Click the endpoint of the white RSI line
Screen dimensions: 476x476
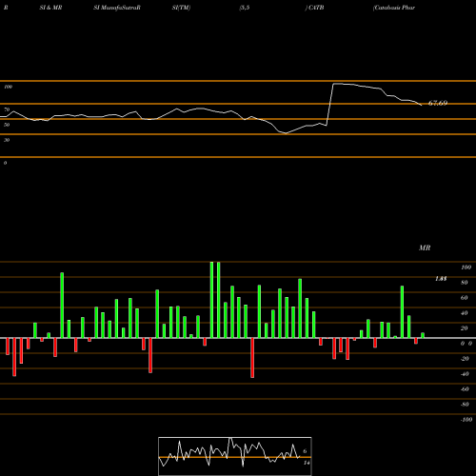point(422,105)
